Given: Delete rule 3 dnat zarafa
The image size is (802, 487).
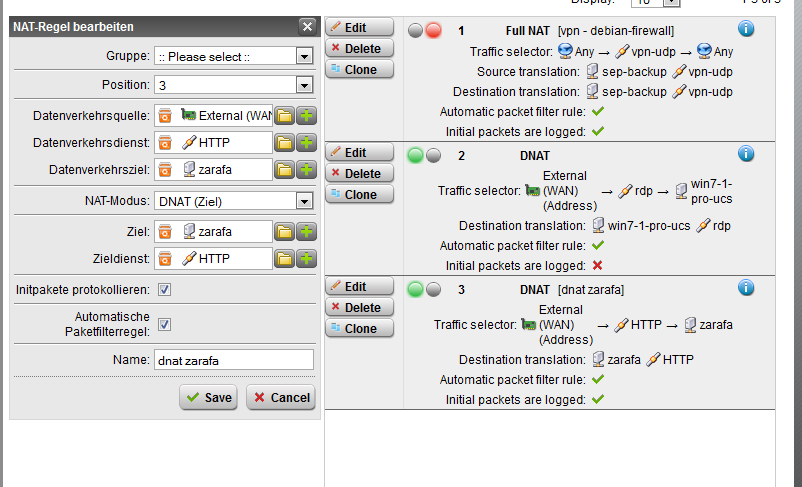Looking at the screenshot, I should pyautogui.click(x=360, y=307).
